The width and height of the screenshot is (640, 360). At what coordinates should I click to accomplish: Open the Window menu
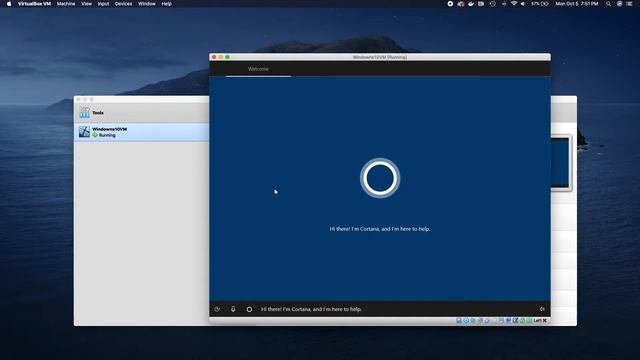(147, 4)
